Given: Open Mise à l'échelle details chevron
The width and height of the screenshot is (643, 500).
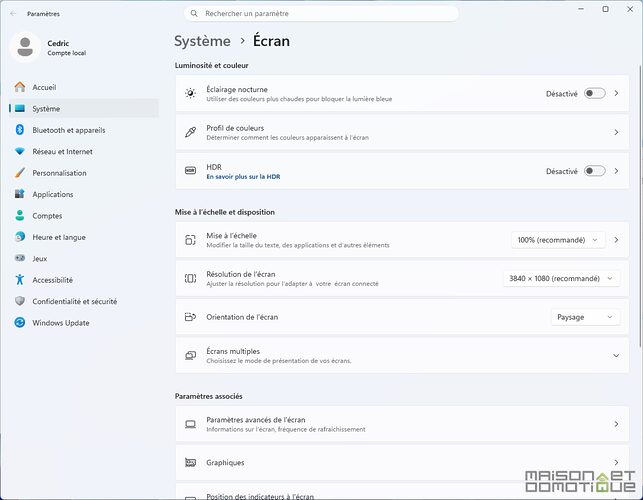Looking at the screenshot, I should point(616,240).
